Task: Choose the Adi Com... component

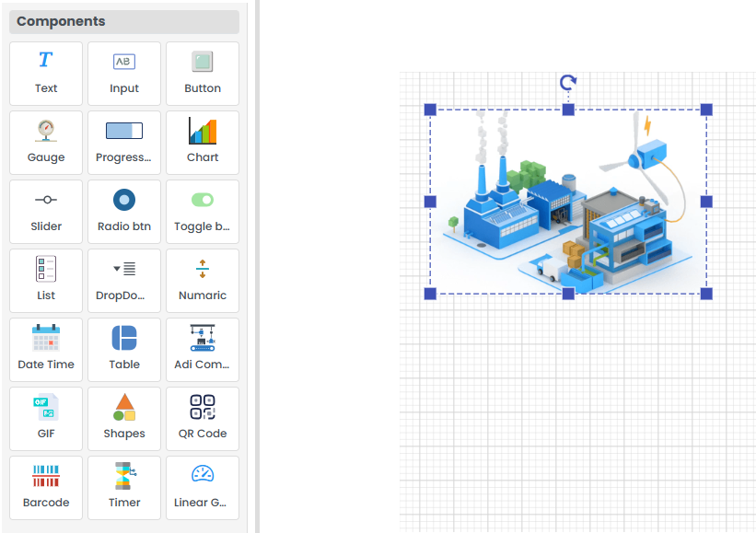Action: 203,350
